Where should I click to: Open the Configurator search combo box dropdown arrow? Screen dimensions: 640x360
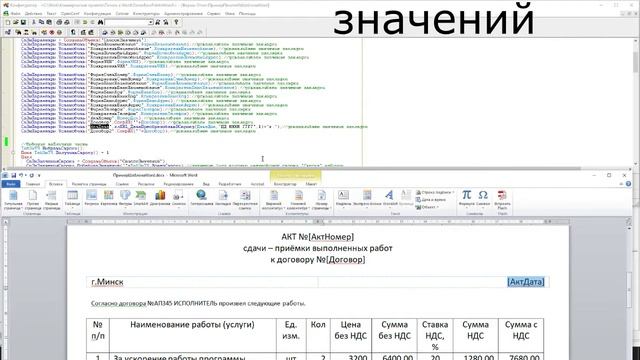151,22
